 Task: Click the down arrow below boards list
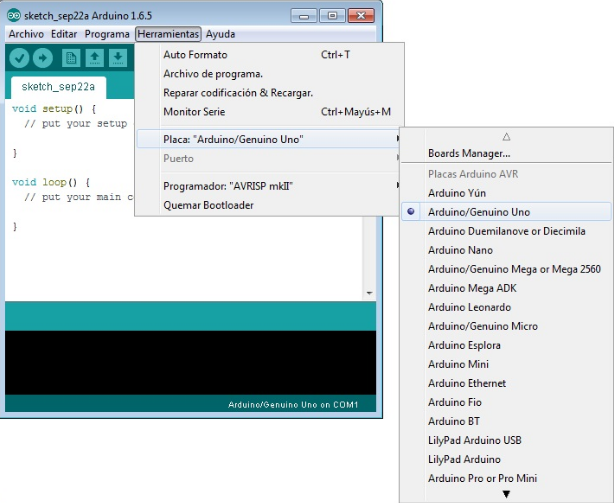click(506, 494)
